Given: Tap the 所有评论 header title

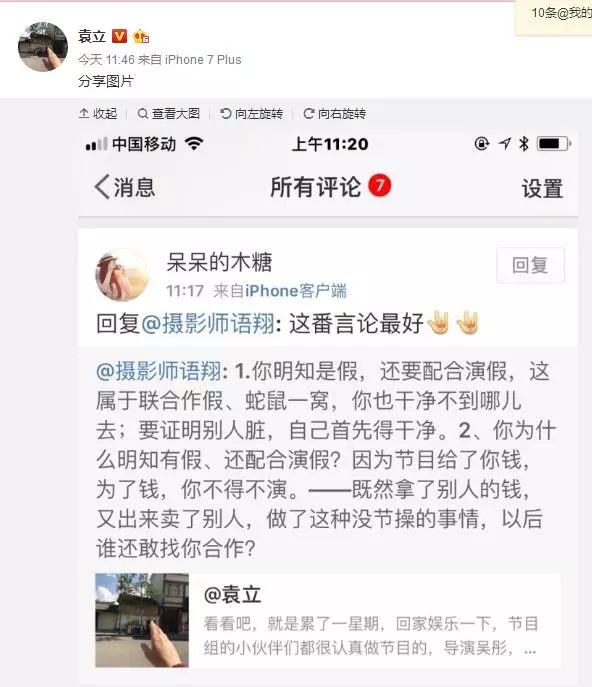Looking at the screenshot, I should [315, 187].
